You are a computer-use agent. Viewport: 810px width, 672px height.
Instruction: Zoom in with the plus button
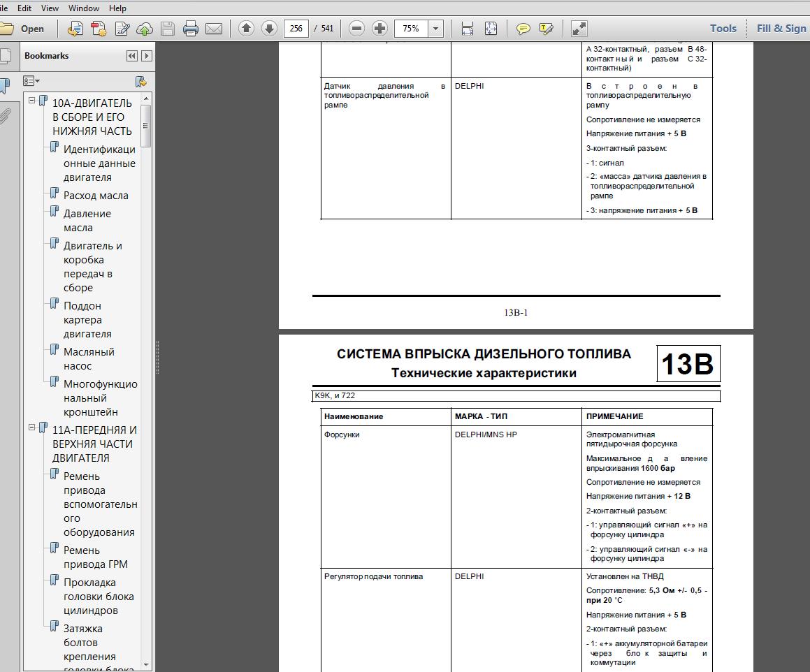(379, 29)
